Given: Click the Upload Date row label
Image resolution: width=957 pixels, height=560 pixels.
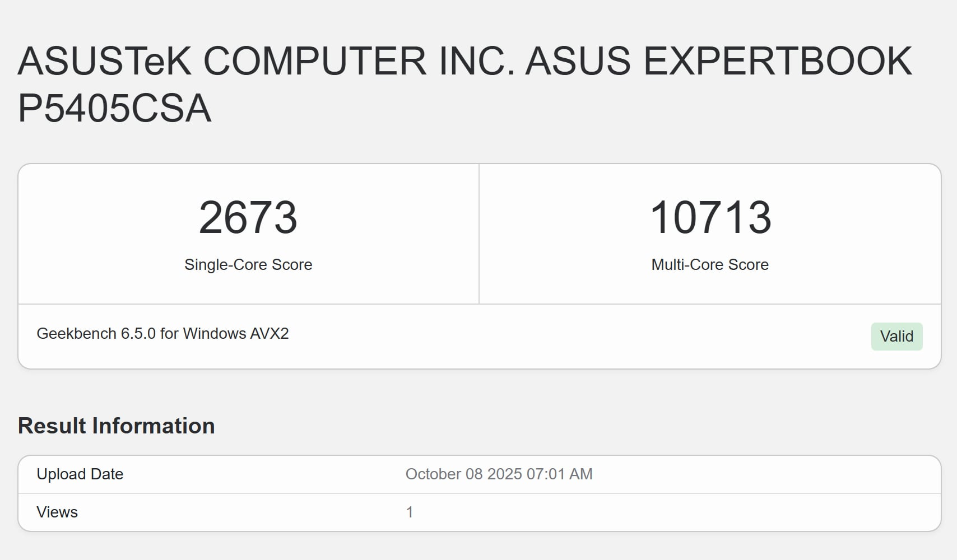Looking at the screenshot, I should click(x=80, y=474).
